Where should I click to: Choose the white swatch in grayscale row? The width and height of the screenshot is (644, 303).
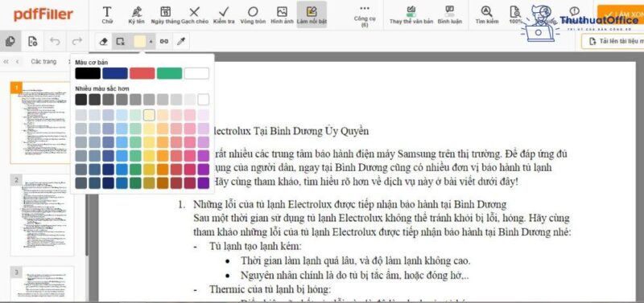pos(204,100)
